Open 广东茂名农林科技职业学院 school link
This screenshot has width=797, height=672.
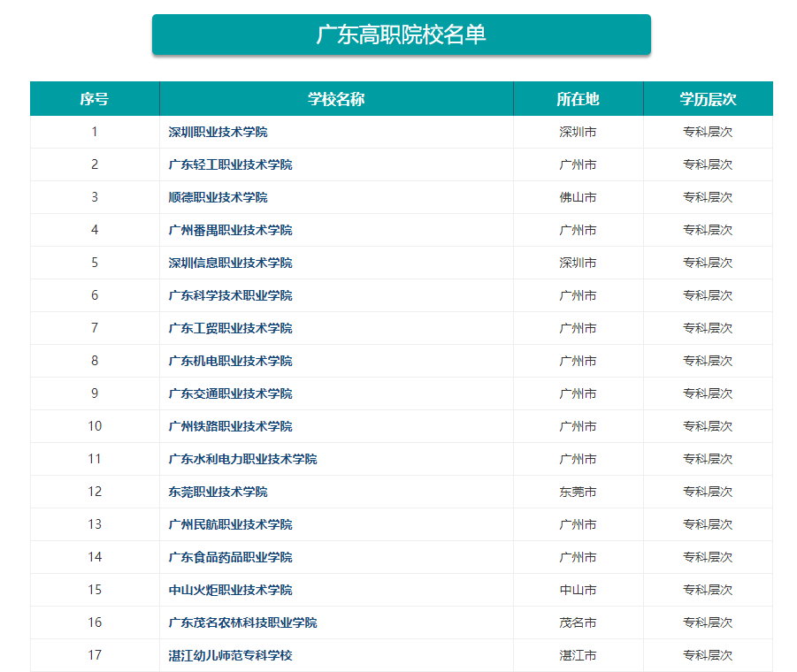pyautogui.click(x=243, y=622)
